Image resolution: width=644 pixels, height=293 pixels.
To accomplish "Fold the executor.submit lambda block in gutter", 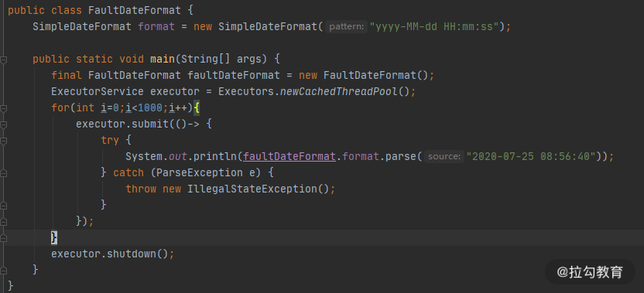I will click(3, 124).
